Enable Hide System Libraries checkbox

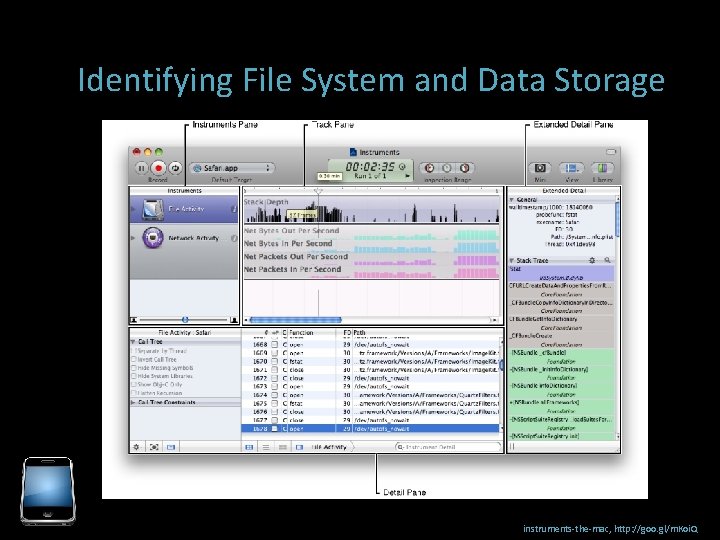[134, 376]
